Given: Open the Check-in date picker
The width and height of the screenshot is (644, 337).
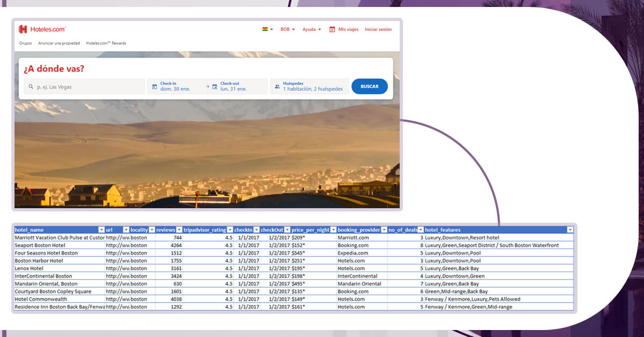Looking at the screenshot, I should 177,86.
